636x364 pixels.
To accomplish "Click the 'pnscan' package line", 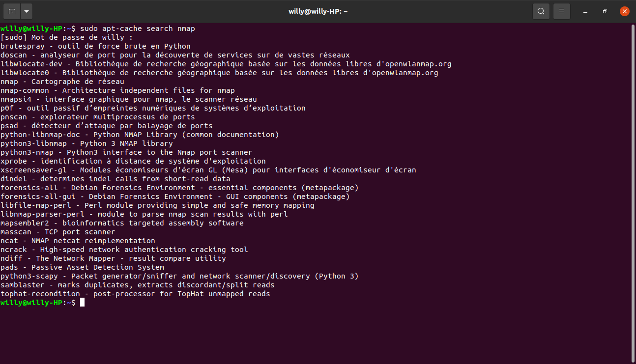I will click(x=98, y=117).
